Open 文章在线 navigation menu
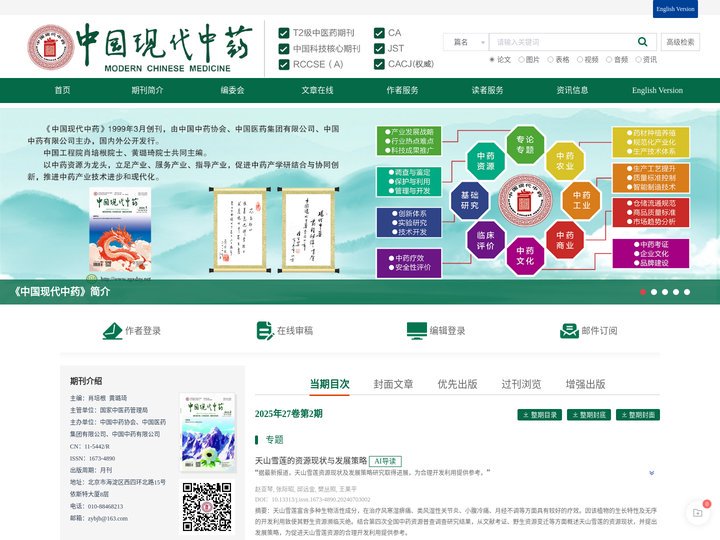Image resolution: width=720 pixels, height=540 pixels. point(317,90)
